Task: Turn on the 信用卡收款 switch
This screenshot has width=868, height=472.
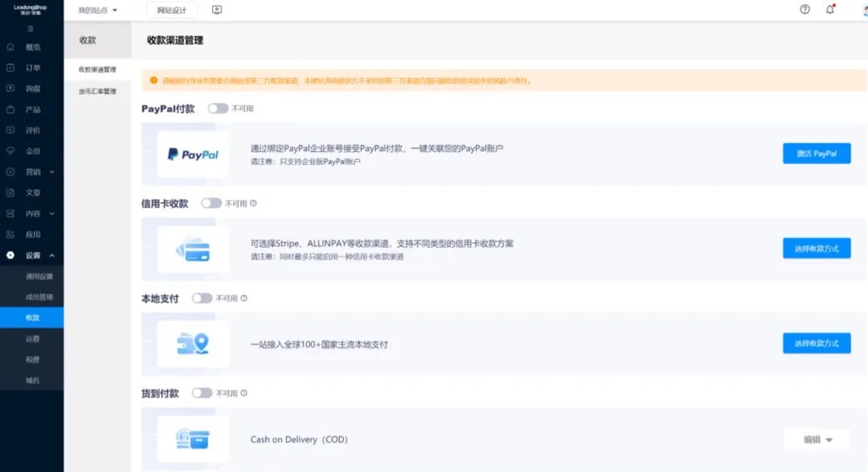Action: pos(211,203)
